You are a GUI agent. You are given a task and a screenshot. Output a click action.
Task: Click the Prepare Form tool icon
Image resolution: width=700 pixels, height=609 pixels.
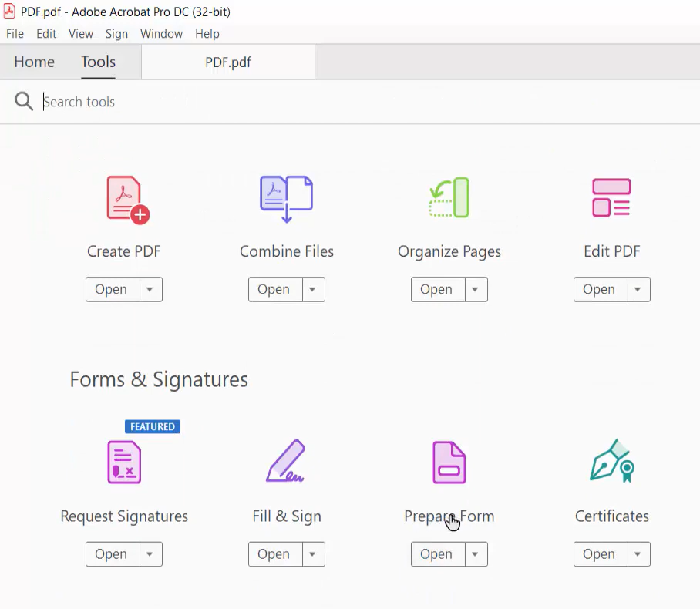449,462
